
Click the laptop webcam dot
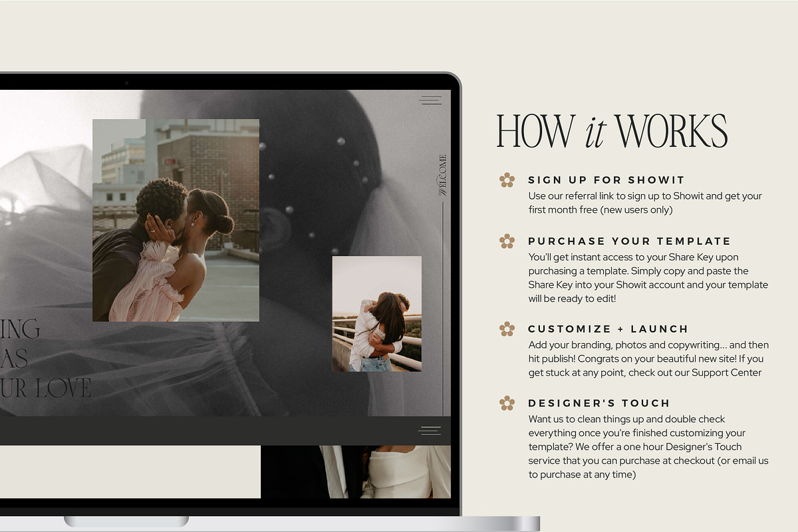(x=126, y=82)
